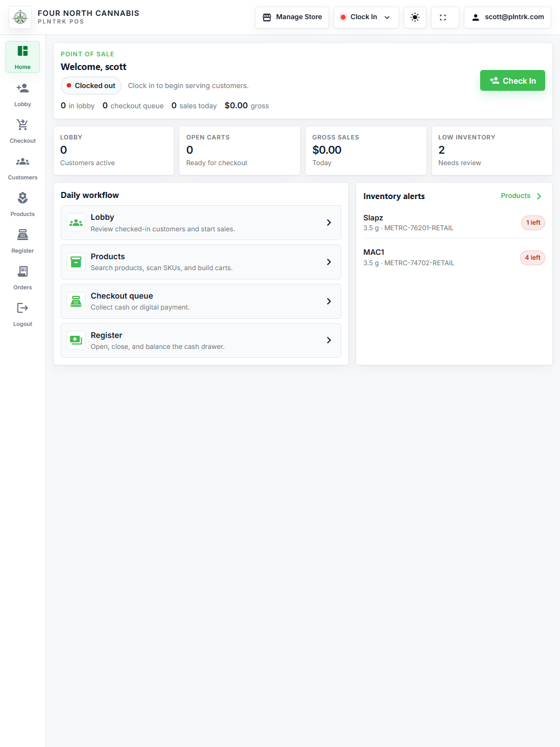Click the Clocked out status badge
The image size is (560, 747).
91,86
